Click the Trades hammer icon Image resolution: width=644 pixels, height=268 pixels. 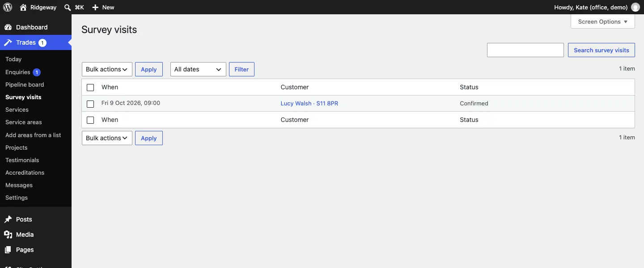coord(8,42)
